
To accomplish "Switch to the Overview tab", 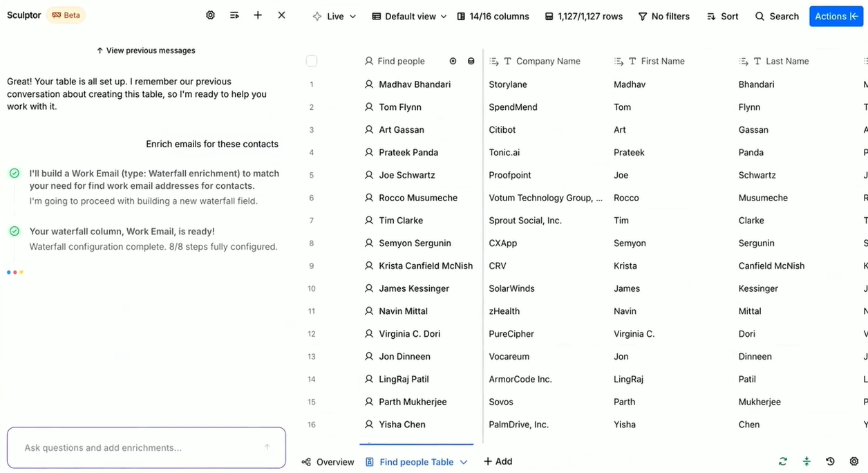I will click(x=328, y=462).
